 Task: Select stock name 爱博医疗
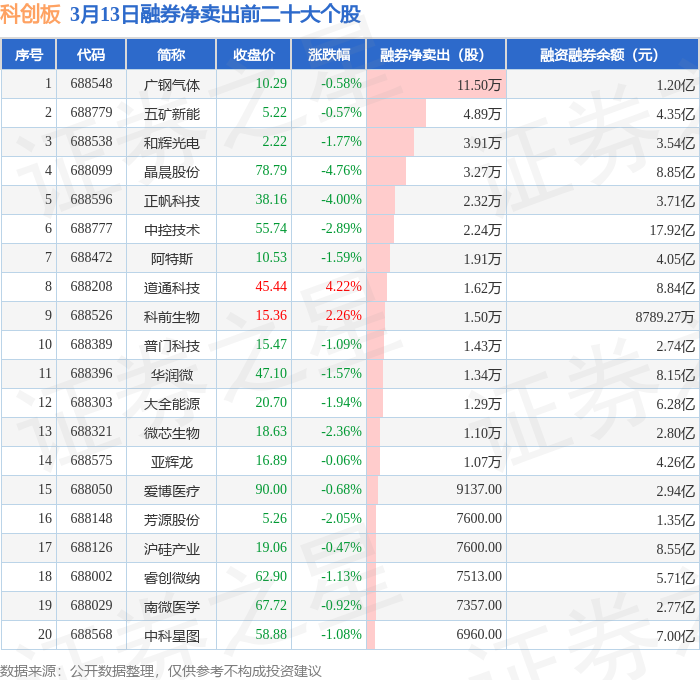(171, 491)
